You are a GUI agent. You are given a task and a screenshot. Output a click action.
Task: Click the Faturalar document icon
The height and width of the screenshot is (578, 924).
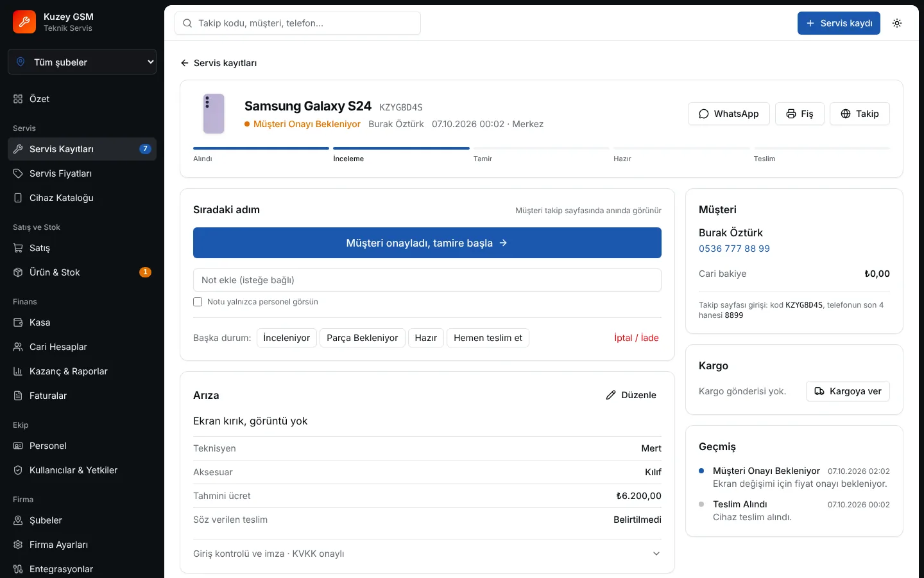click(x=18, y=396)
